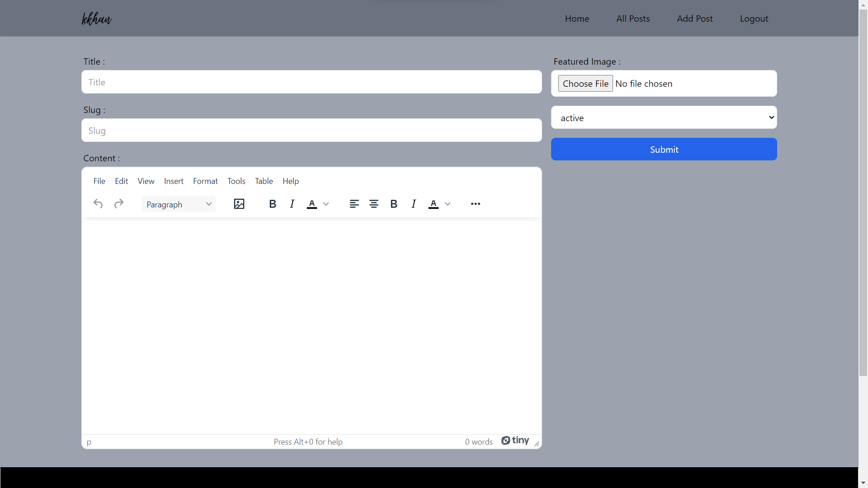The width and height of the screenshot is (868, 488).
Task: Click the align left icon
Action: [354, 204]
